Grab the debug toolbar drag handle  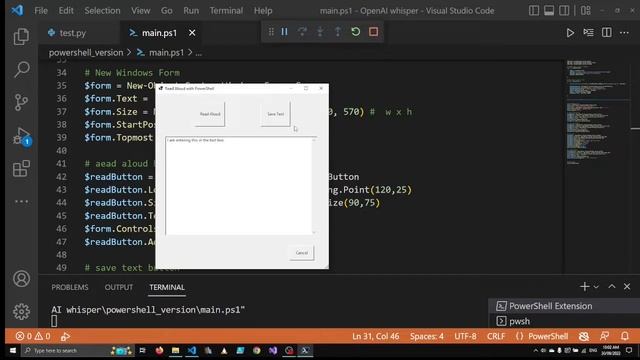click(x=271, y=32)
